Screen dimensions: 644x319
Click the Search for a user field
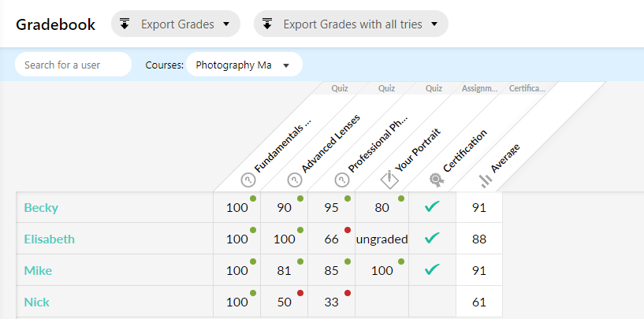click(x=73, y=65)
